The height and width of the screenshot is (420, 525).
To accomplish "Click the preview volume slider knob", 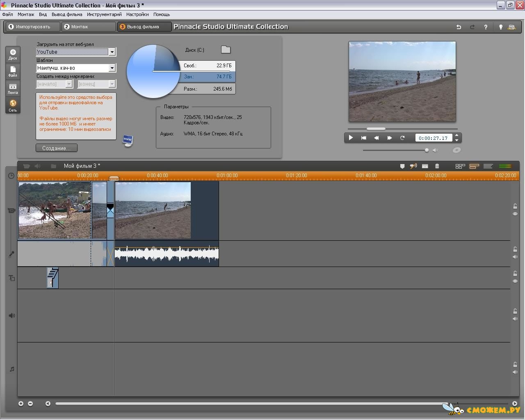I will click(427, 150).
